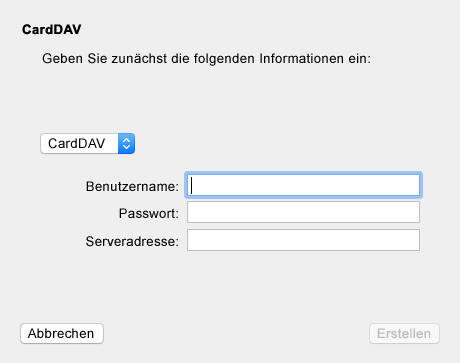This screenshot has height=363, width=460.
Task: Create the account using Erstellen
Action: point(404,333)
